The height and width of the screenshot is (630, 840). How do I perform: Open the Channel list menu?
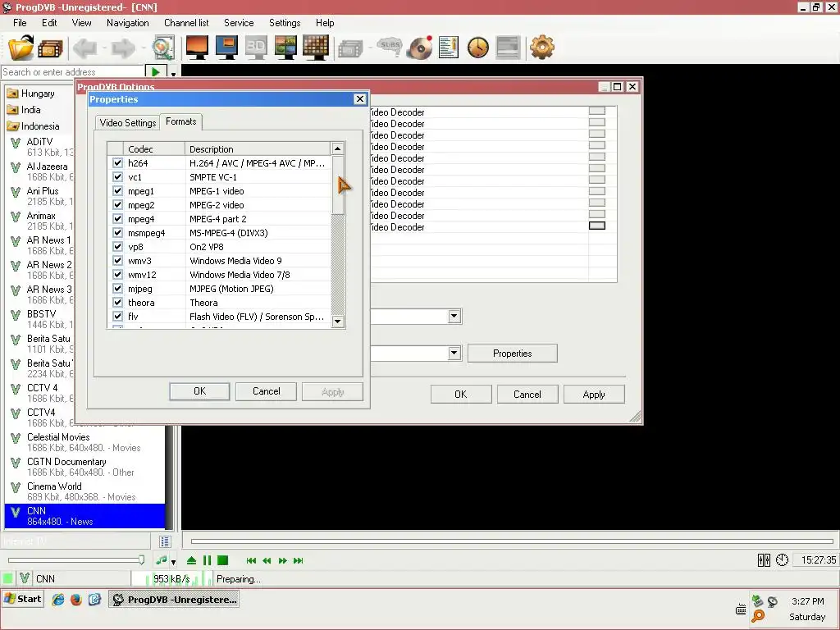186,22
